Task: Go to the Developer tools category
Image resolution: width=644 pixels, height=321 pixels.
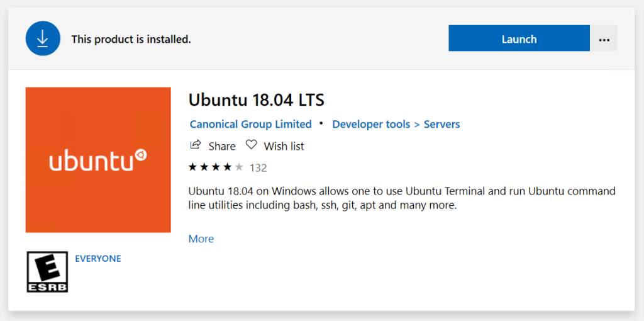Action: (371, 124)
